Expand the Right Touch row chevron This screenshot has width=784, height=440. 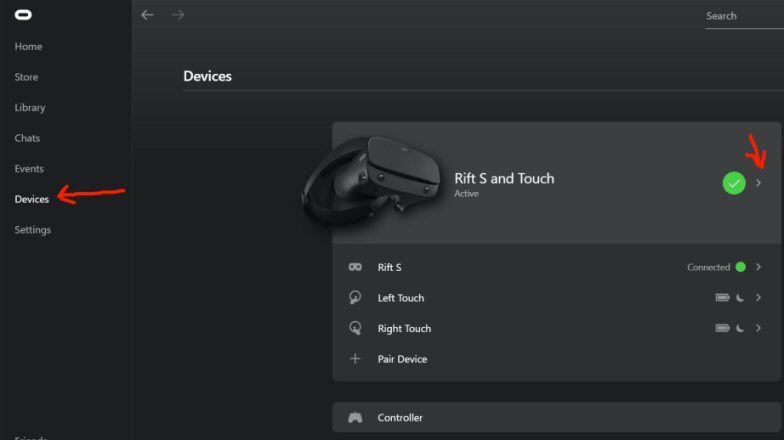pos(758,328)
